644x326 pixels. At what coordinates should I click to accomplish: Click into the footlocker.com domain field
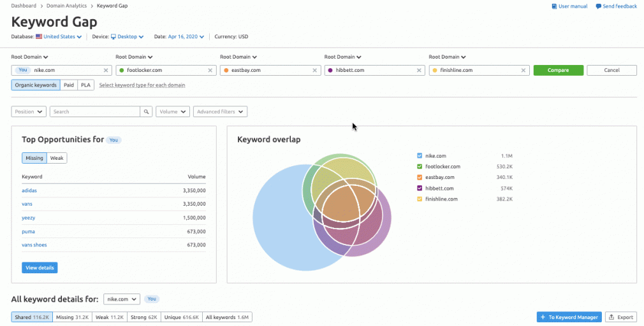[166, 71]
